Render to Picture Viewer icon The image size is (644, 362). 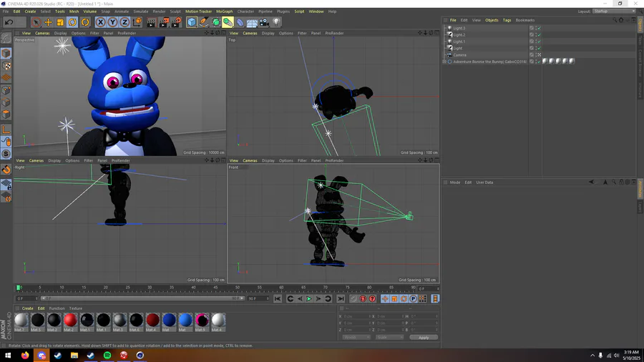click(164, 22)
